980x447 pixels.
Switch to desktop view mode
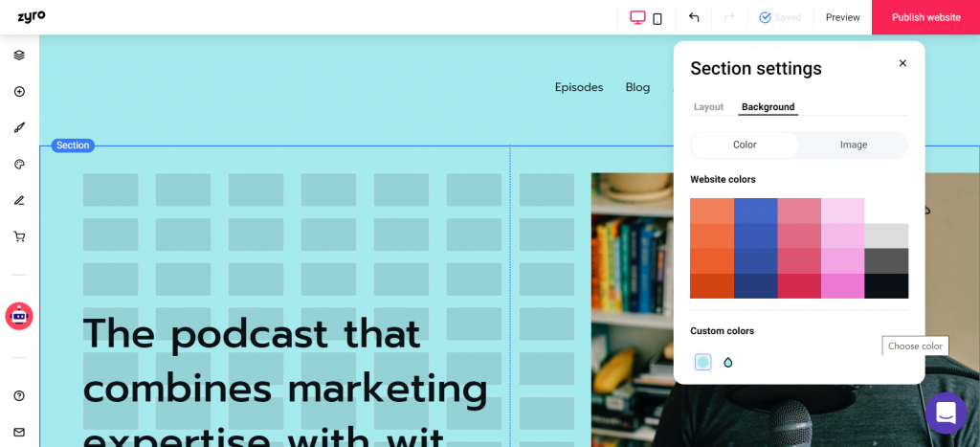[x=636, y=17]
